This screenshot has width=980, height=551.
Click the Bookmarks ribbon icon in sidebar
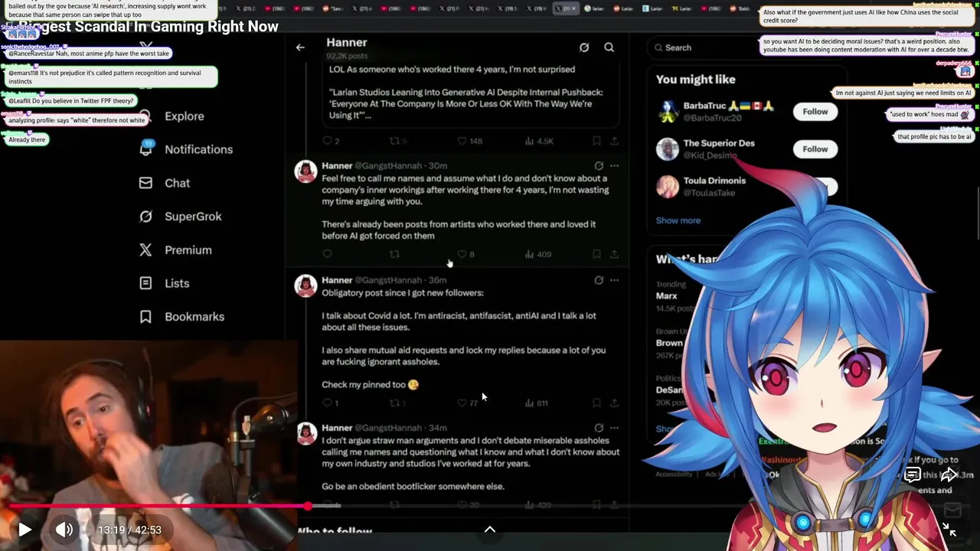pos(145,317)
